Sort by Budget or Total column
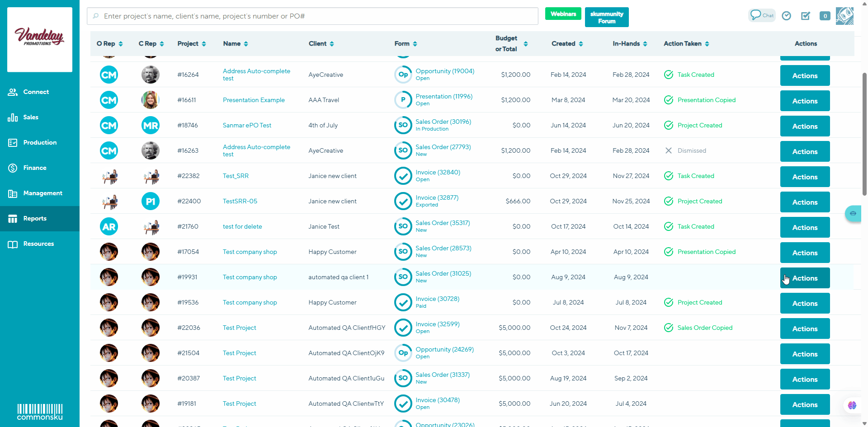Image resolution: width=868 pixels, height=427 pixels. (511, 44)
